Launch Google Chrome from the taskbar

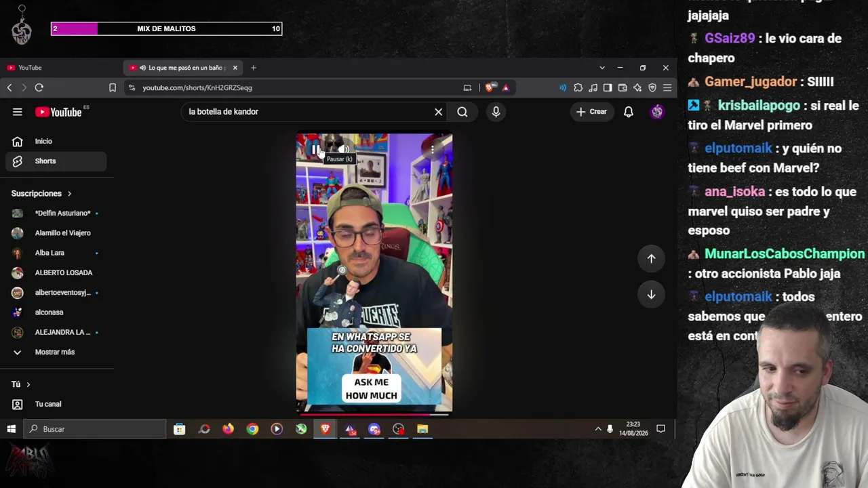[x=252, y=429]
